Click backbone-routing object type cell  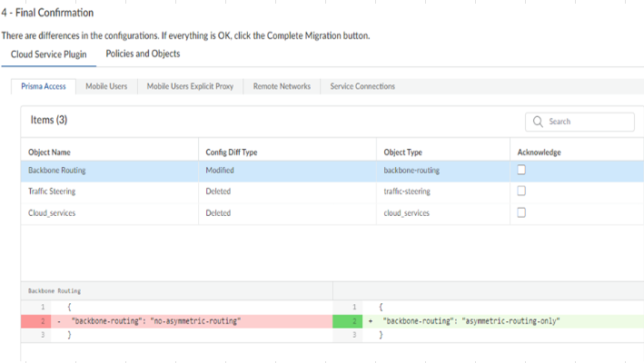click(x=411, y=171)
